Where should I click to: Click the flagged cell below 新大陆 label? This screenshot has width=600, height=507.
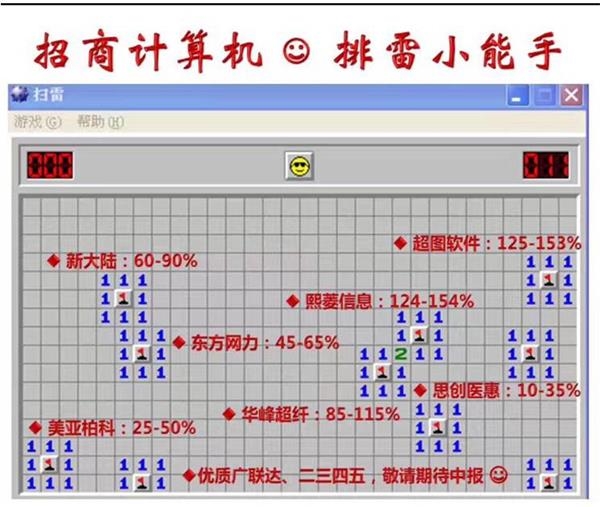tap(123, 298)
